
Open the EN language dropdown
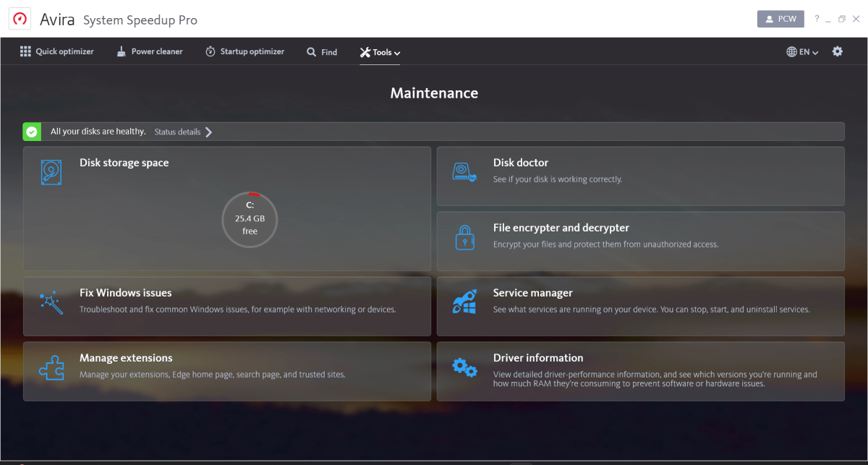coord(809,52)
